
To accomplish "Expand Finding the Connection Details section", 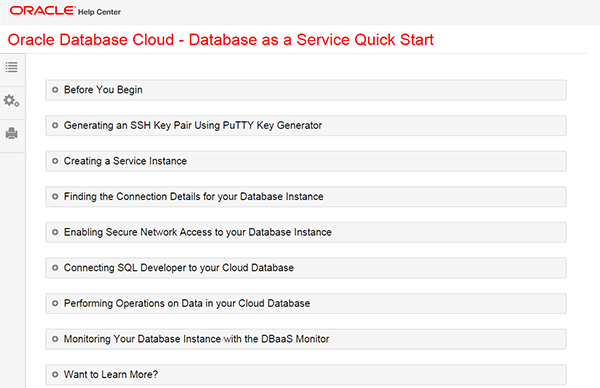I will click(x=306, y=197).
